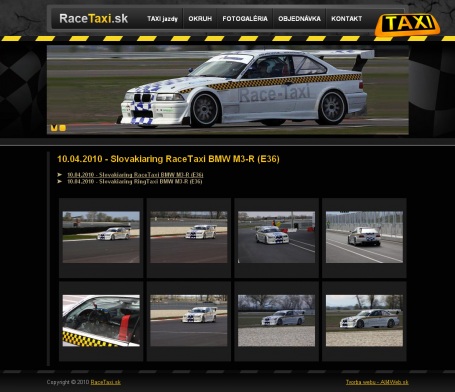The image size is (455, 392).
Task: Navigate to OBJEDNÁVKA page
Action: pyautogui.click(x=299, y=19)
